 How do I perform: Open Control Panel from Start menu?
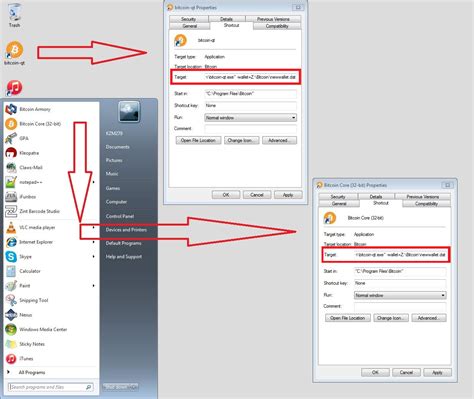click(120, 216)
